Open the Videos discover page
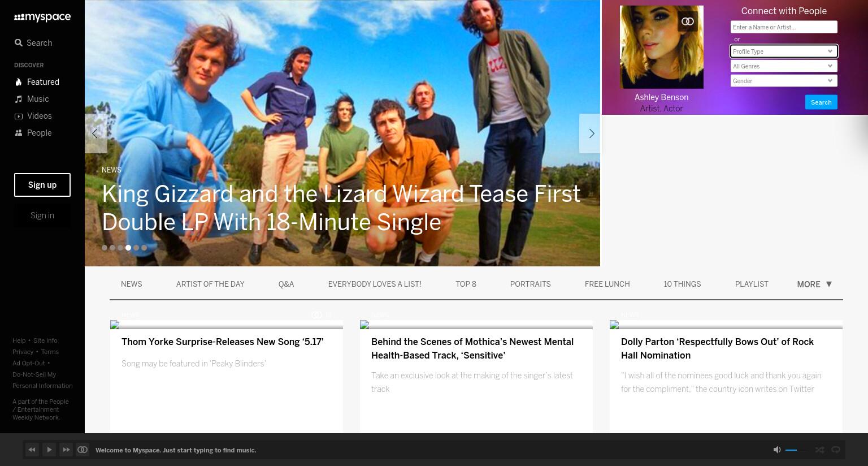The image size is (868, 466). click(x=33, y=116)
